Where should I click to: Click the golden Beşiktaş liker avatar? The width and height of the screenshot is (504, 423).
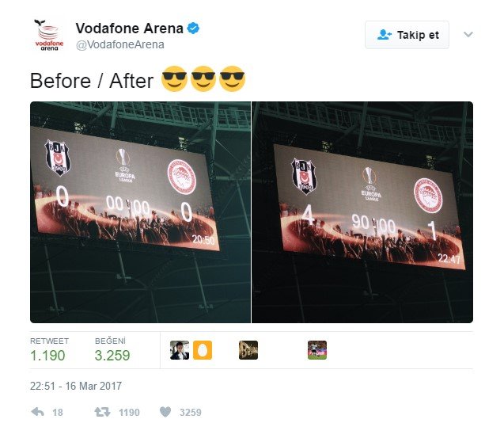(x=248, y=350)
